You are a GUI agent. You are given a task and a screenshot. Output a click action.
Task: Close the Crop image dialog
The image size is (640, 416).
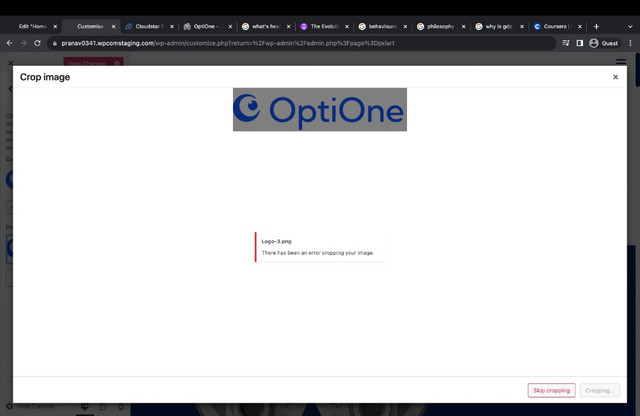tap(615, 77)
